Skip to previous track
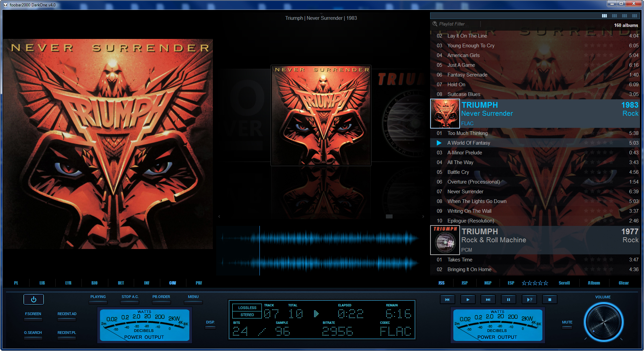Screen dimensions: 644x351 (447, 299)
